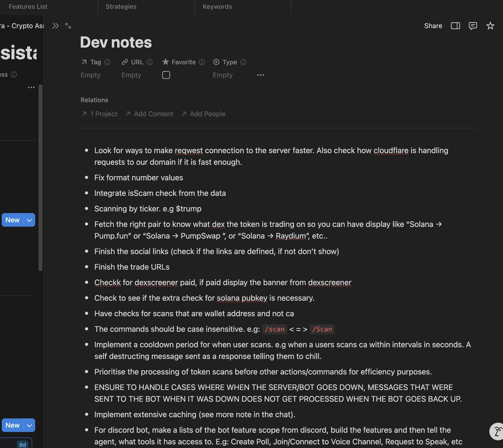Viewport: 503px width, 448px height.
Task: Open Dev notes as full page
Action: [68, 26]
